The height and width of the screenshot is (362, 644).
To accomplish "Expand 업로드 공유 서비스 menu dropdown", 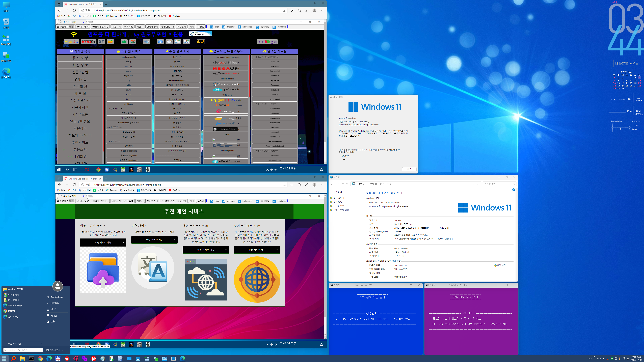I will [103, 242].
